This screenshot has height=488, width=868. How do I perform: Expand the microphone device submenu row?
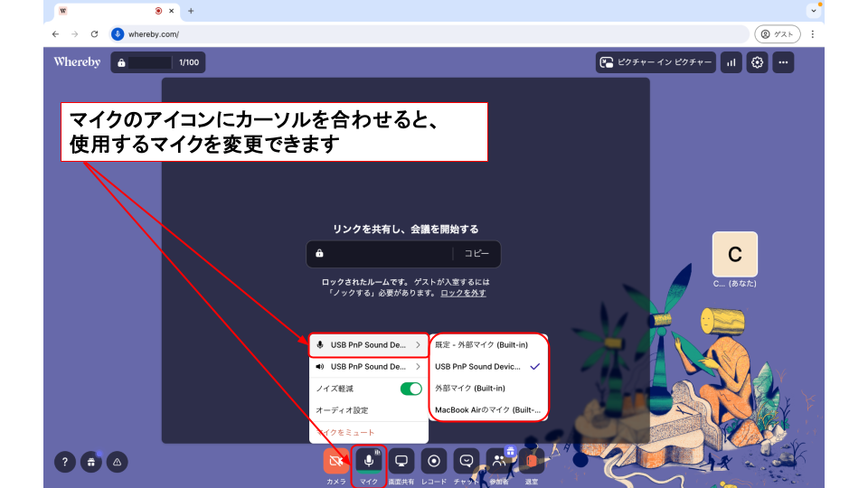click(368, 345)
